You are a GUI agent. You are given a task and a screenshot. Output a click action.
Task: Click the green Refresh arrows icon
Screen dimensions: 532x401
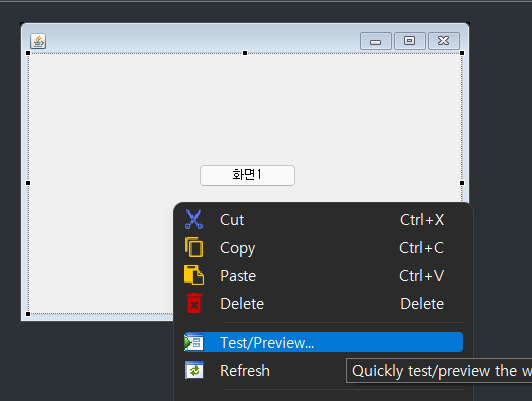(x=194, y=370)
